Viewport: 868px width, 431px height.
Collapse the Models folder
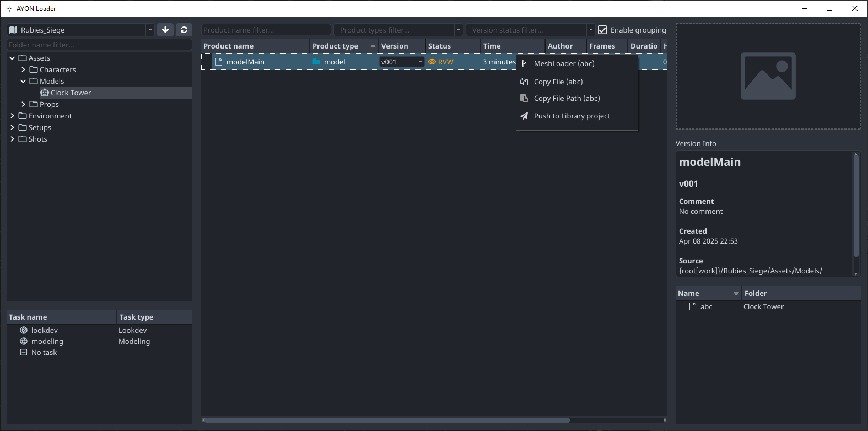23,81
